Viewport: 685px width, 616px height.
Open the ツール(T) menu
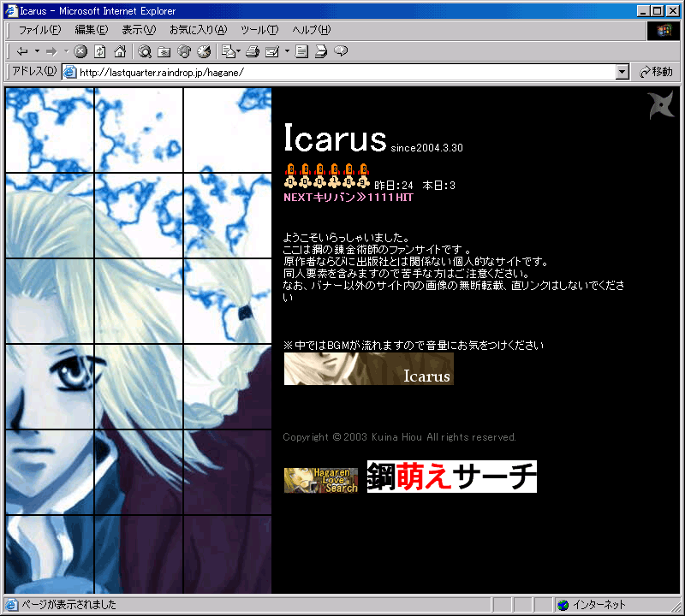[x=259, y=30]
